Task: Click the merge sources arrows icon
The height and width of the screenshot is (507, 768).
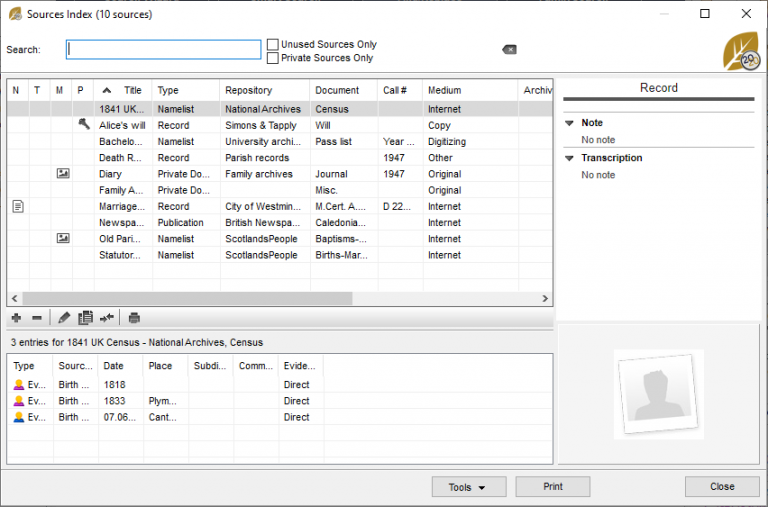Action: click(107, 318)
